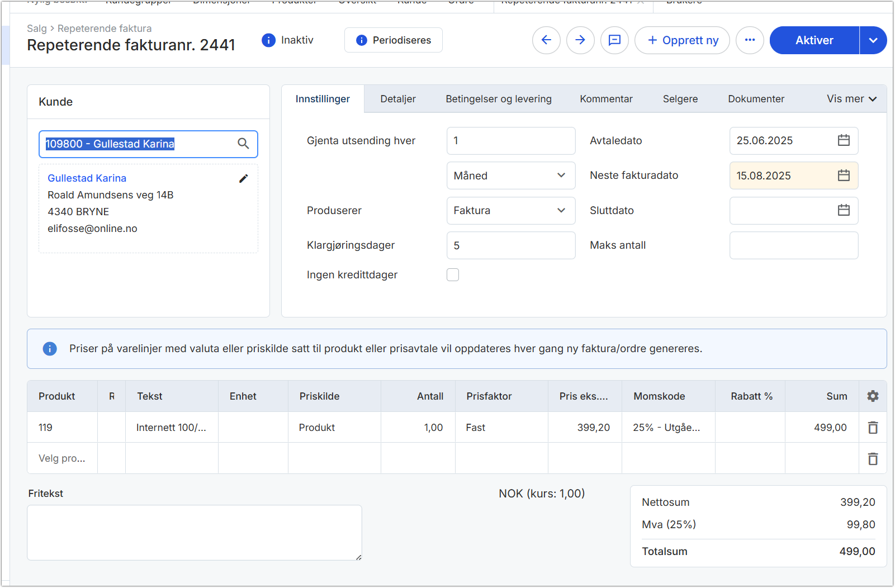Go to previous repeating invoice arrow
The image size is (895, 588).
(x=546, y=40)
